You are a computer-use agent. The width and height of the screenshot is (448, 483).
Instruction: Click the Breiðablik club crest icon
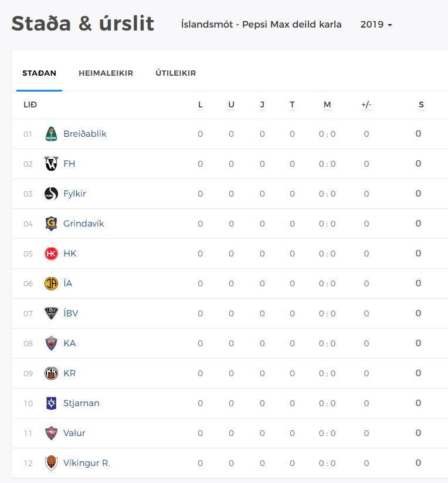pyautogui.click(x=51, y=134)
